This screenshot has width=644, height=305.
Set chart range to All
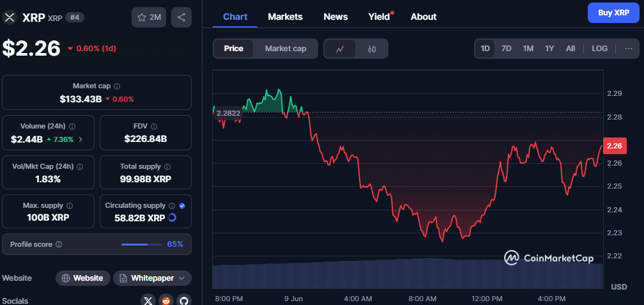tap(571, 49)
